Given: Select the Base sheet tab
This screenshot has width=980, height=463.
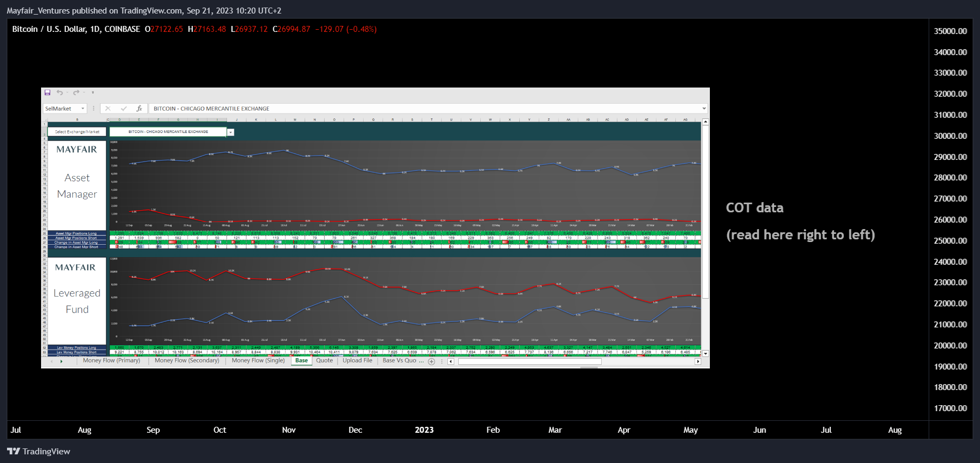Looking at the screenshot, I should pyautogui.click(x=301, y=360).
